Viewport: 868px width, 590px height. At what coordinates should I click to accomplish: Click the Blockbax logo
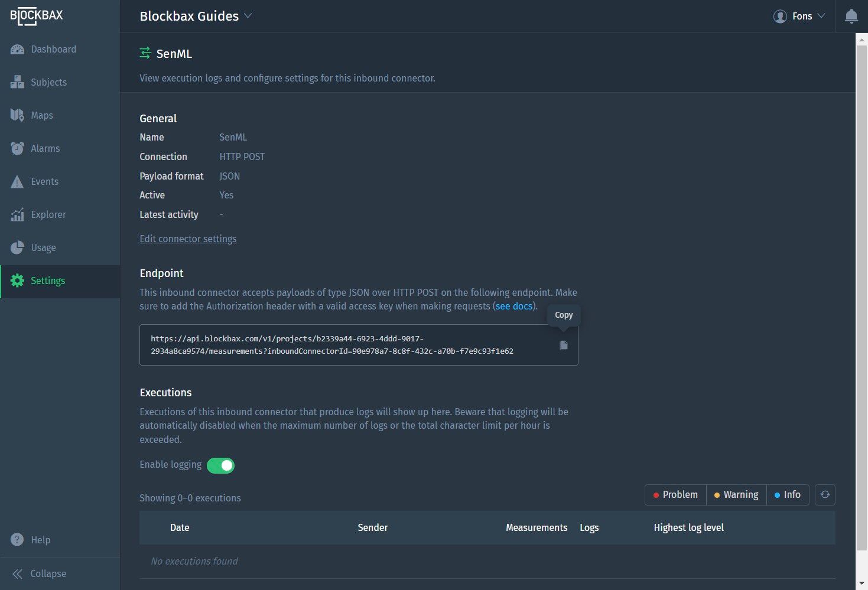[x=37, y=17]
